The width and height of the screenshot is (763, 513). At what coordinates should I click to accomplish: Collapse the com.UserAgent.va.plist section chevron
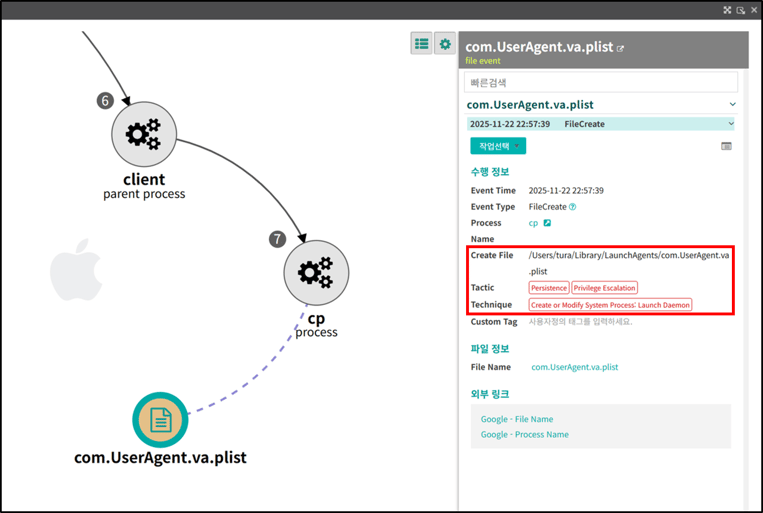pyautogui.click(x=732, y=104)
